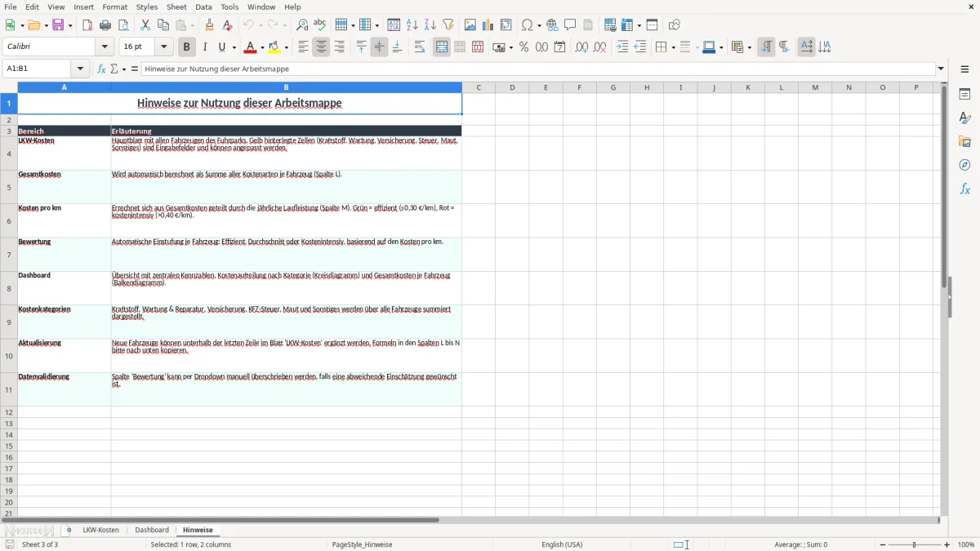Toggle Wrap Text button
The width and height of the screenshot is (980, 551).
click(419, 47)
